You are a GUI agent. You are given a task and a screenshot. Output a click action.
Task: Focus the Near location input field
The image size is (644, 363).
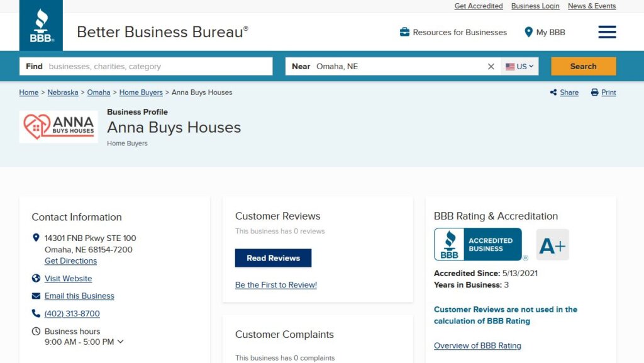coord(393,67)
